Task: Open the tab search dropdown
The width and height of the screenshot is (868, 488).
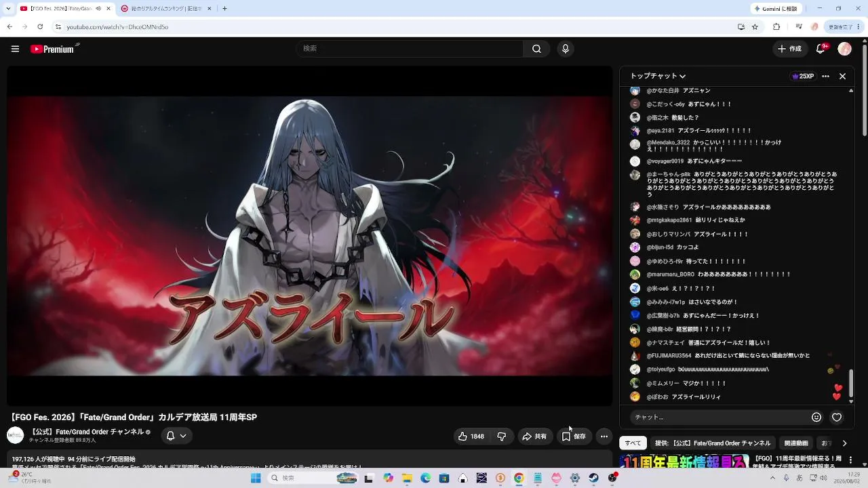Action: click(7, 8)
